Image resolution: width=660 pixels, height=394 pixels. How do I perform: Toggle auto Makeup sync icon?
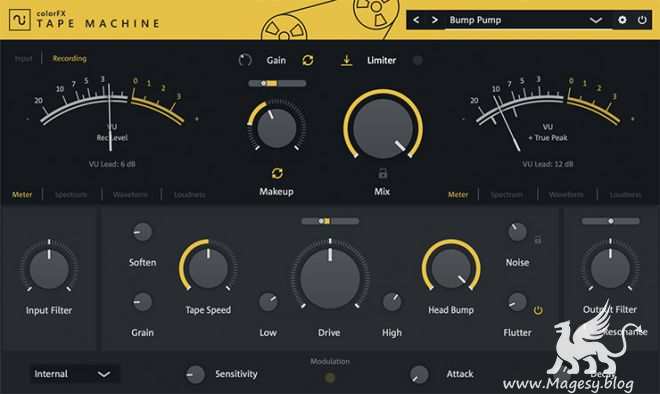(x=277, y=173)
